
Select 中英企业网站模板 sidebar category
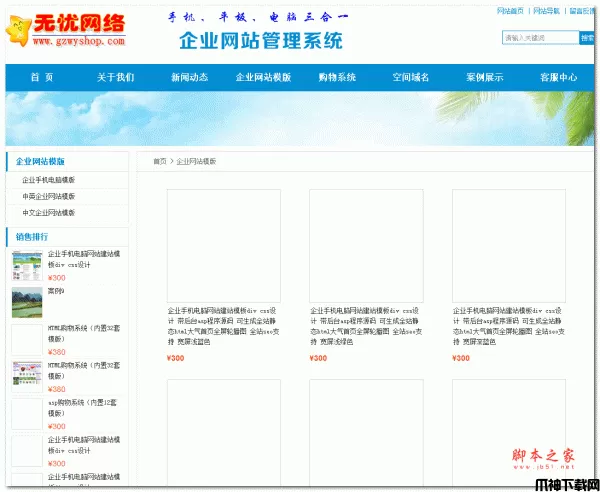coord(49,197)
